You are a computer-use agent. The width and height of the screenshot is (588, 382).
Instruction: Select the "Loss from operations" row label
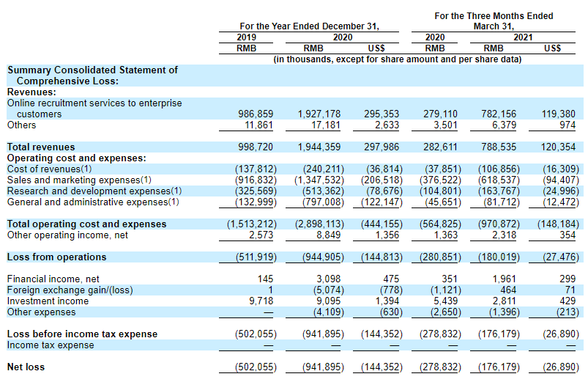pyautogui.click(x=56, y=257)
